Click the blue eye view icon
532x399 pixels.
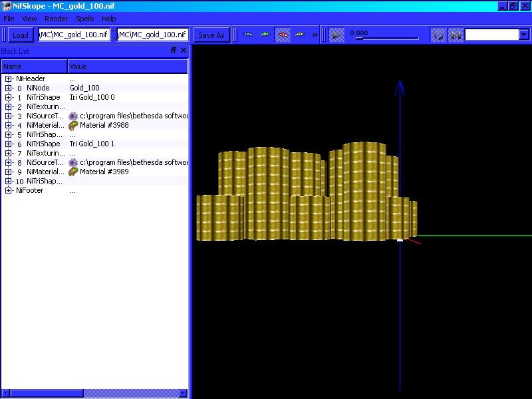click(x=248, y=35)
